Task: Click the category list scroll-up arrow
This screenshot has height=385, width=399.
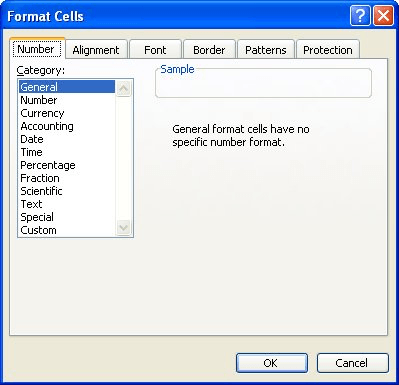Action: 124,88
